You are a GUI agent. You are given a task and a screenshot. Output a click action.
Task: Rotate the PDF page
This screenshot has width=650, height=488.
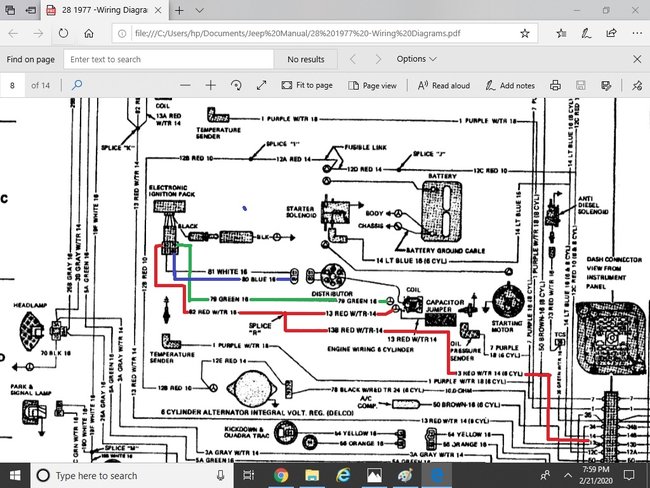pyautogui.click(x=237, y=85)
